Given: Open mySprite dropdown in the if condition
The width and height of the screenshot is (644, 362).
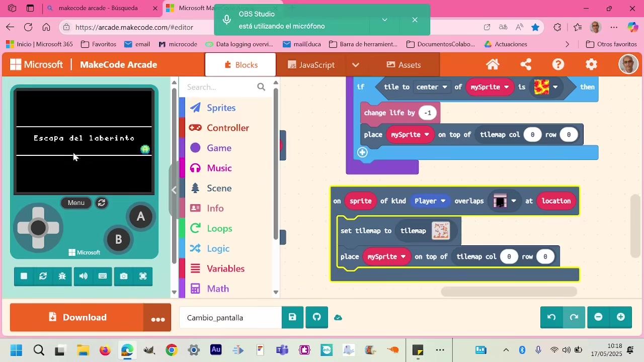Looking at the screenshot, I should pyautogui.click(x=490, y=87).
